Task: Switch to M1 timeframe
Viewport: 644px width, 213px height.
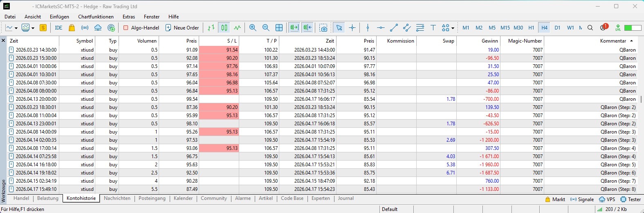Action: tap(466, 28)
